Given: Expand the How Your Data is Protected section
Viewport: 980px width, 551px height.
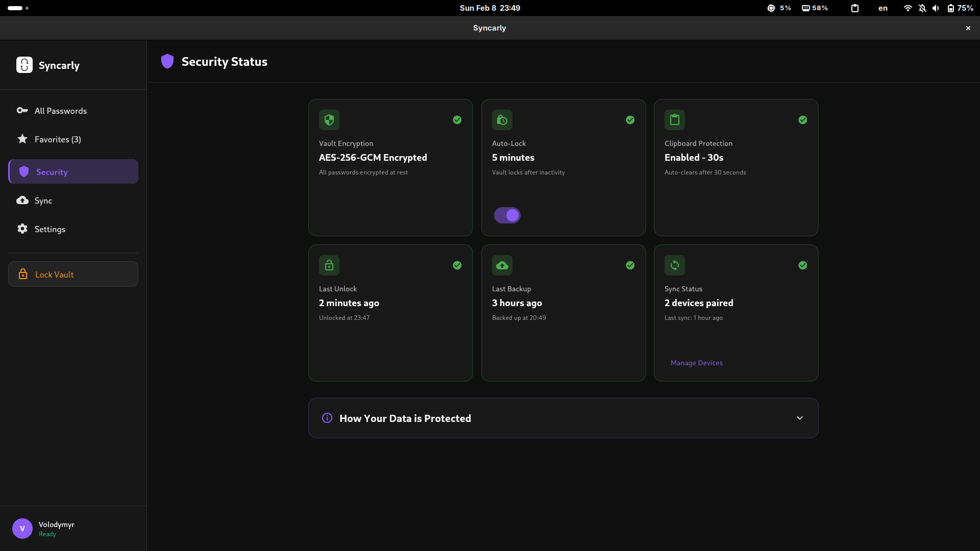Looking at the screenshot, I should pyautogui.click(x=799, y=417).
